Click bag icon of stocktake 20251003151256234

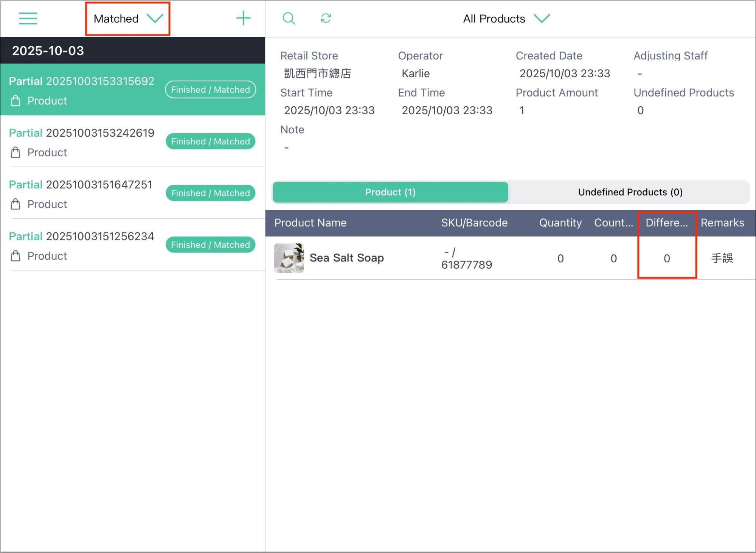click(16, 256)
